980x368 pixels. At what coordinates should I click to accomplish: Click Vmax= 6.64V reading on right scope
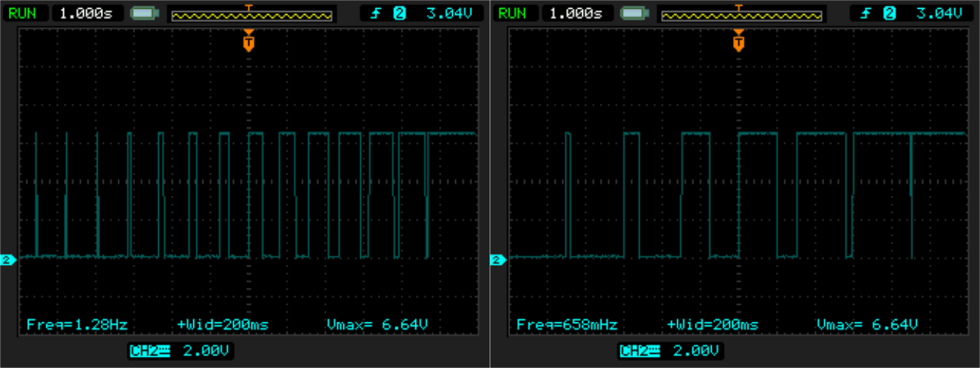[867, 325]
